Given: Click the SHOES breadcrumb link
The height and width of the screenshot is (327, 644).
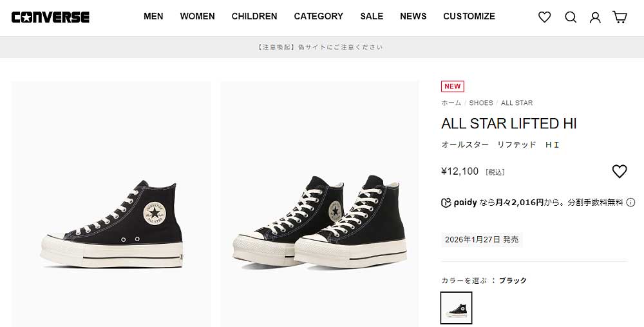Looking at the screenshot, I should click(x=481, y=103).
